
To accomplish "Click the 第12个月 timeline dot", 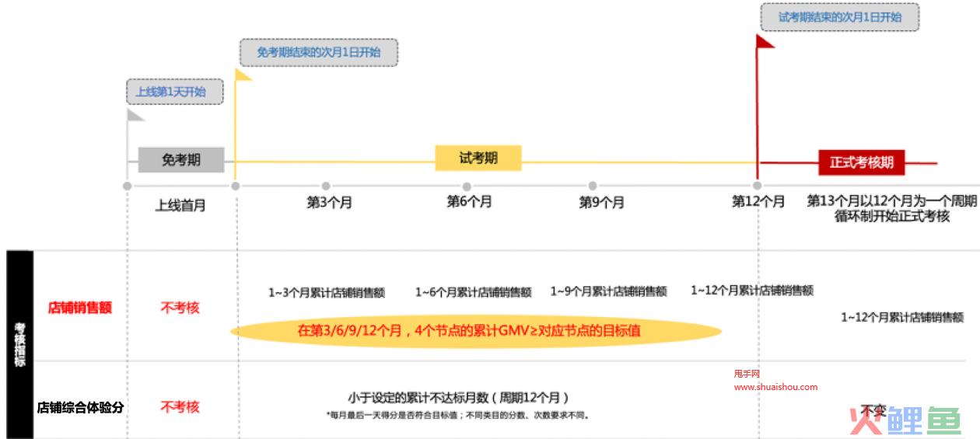I will [x=758, y=186].
